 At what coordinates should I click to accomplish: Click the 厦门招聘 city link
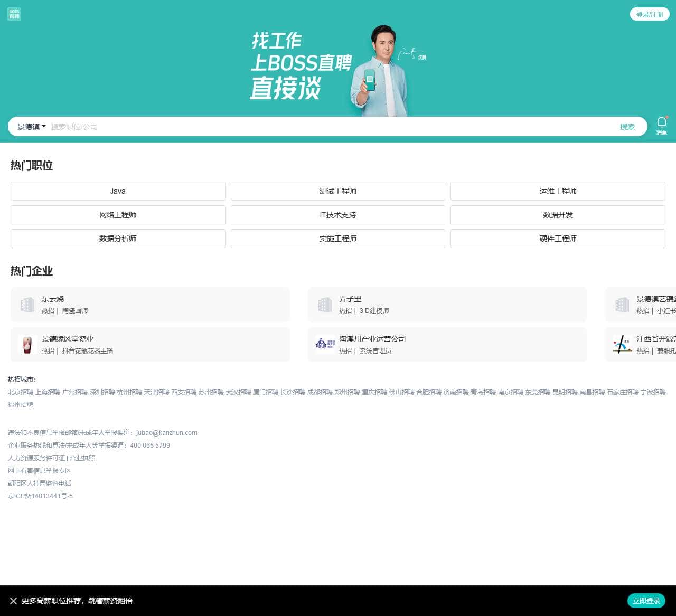click(266, 392)
